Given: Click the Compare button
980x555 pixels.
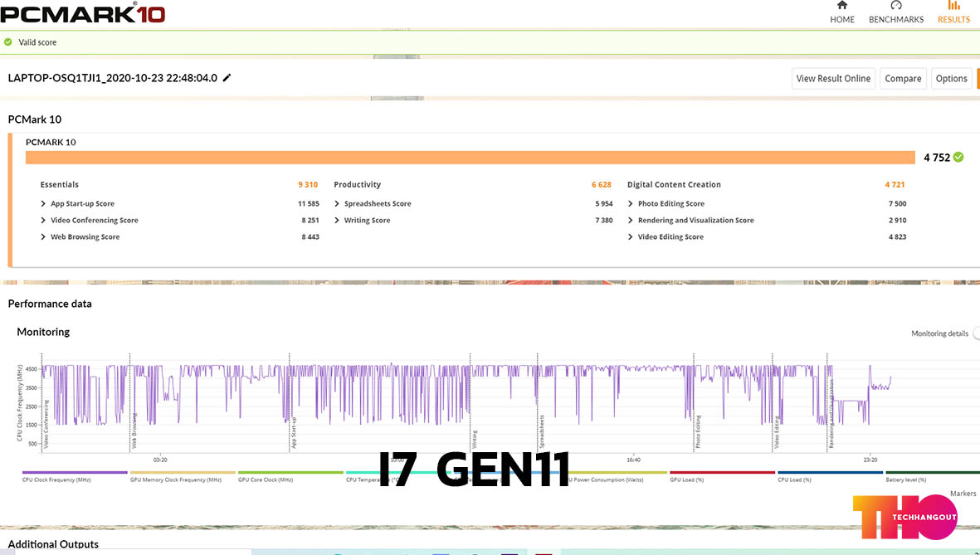Looking at the screenshot, I should point(903,79).
